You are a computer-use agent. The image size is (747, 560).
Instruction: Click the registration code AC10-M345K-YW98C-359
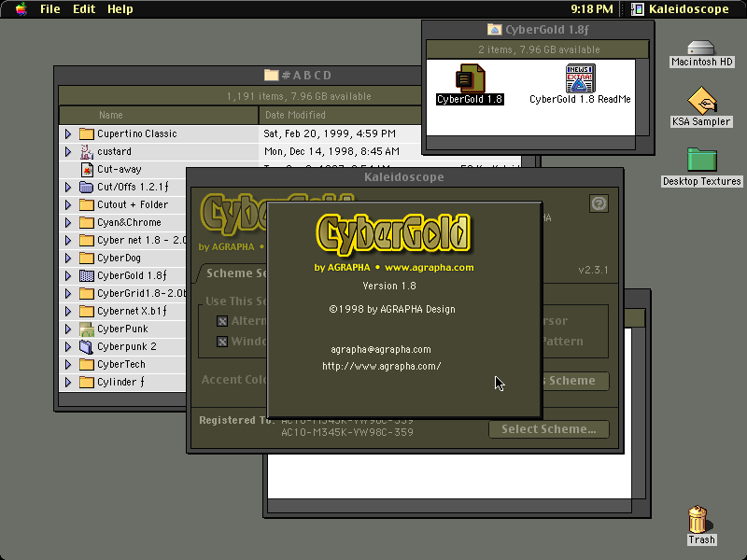point(347,432)
